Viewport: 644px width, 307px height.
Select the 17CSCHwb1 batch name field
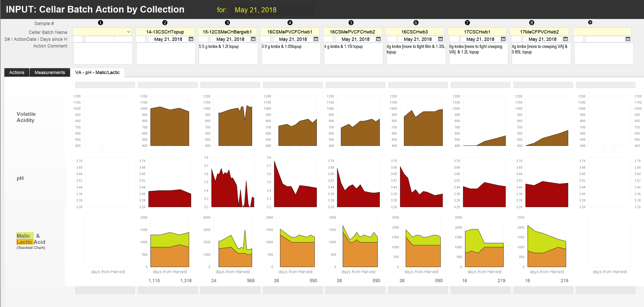(x=477, y=32)
